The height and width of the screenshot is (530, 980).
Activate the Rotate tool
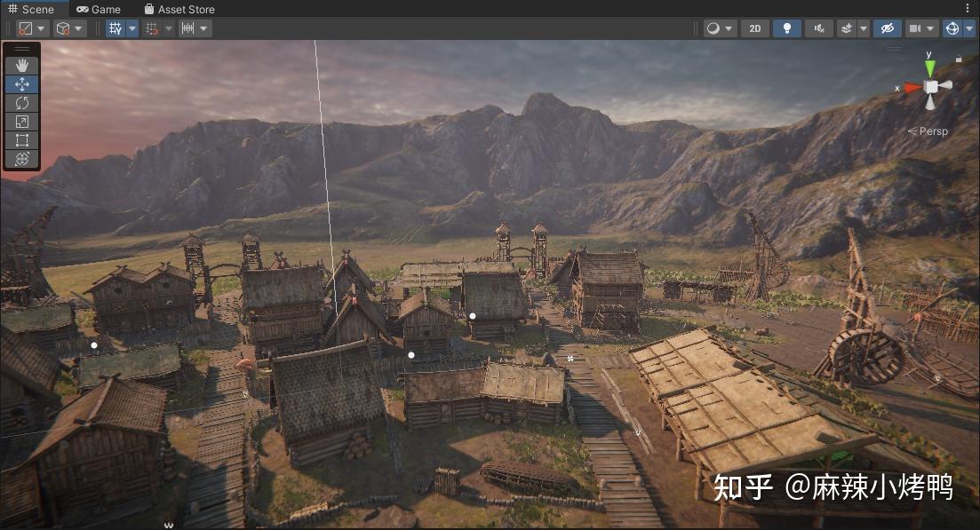[20, 102]
